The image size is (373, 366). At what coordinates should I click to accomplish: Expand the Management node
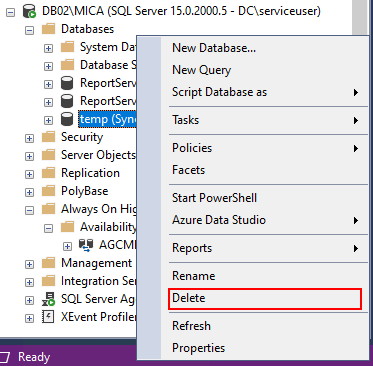click(30, 264)
